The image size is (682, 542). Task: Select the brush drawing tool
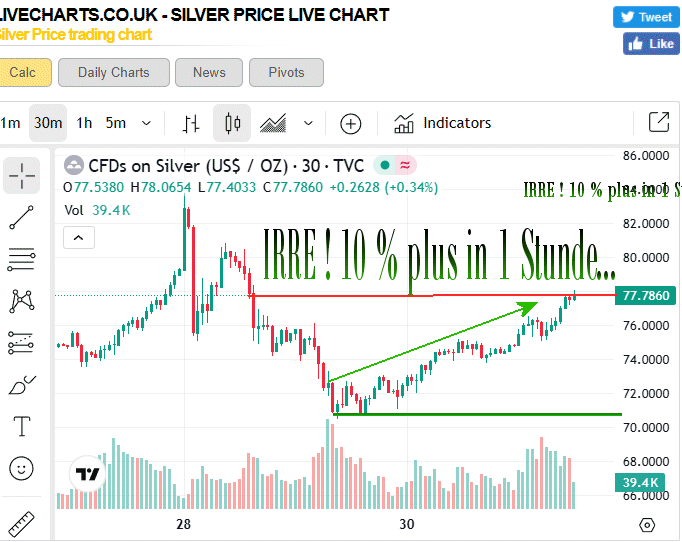[21, 385]
